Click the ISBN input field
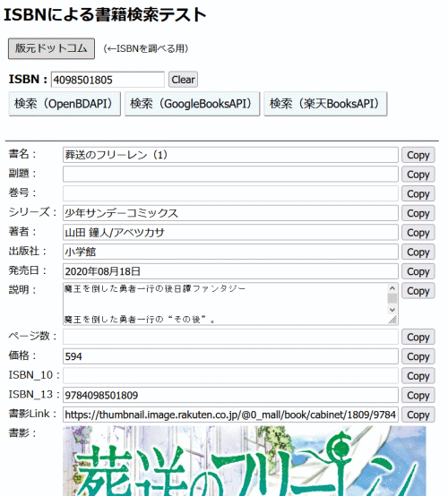Image resolution: width=448 pixels, height=496 pixels. tap(108, 80)
